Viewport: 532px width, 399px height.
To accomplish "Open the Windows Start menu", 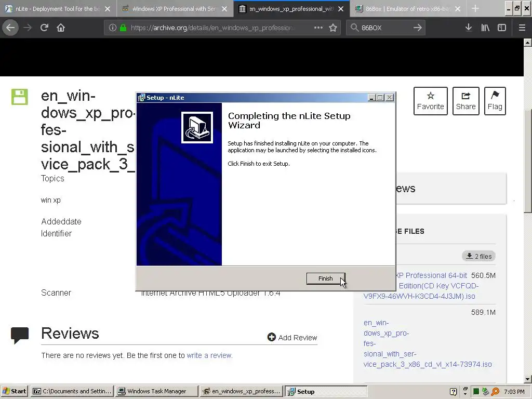I will pos(14,391).
